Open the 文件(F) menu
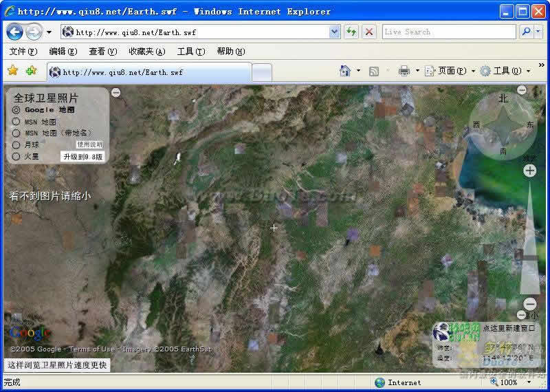The height and width of the screenshot is (392, 550). (23, 52)
